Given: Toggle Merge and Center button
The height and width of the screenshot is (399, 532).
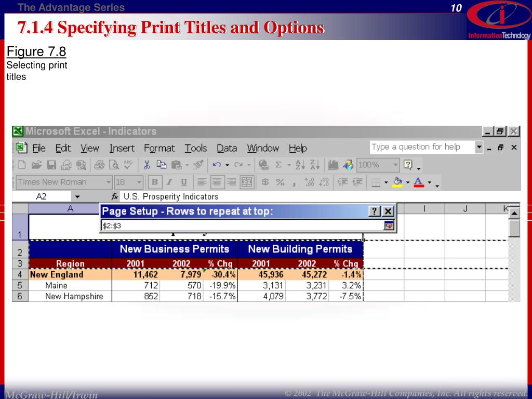Looking at the screenshot, I should pos(247,182).
